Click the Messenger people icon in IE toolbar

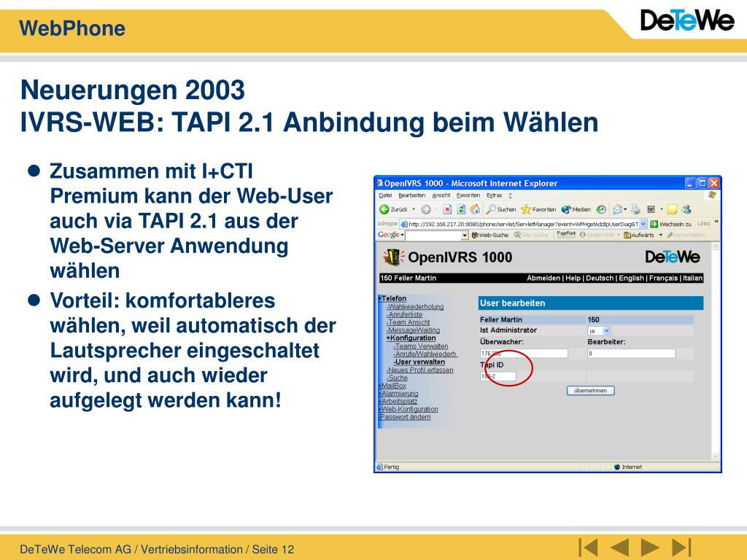686,209
